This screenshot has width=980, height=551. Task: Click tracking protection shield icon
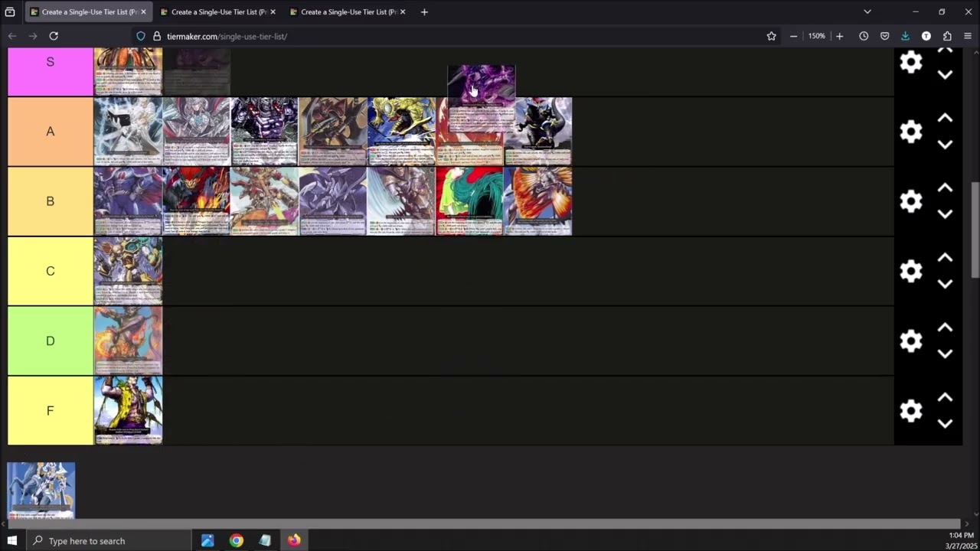point(141,36)
